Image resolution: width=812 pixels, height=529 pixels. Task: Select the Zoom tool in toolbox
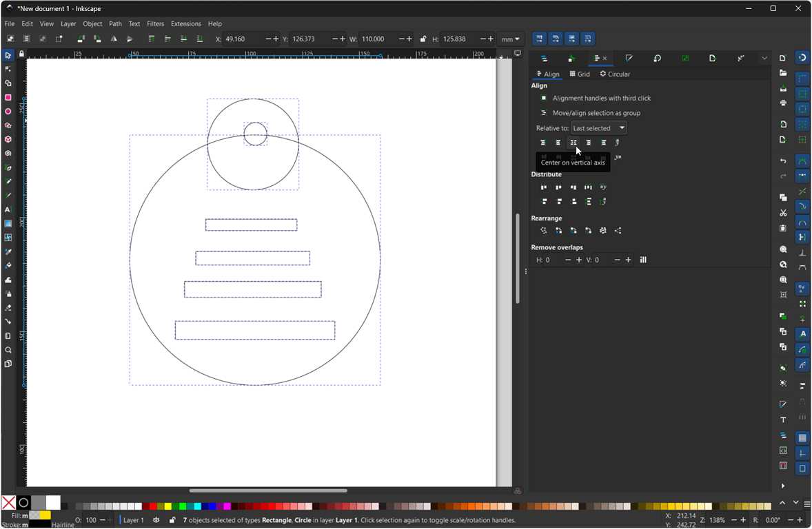point(8,350)
